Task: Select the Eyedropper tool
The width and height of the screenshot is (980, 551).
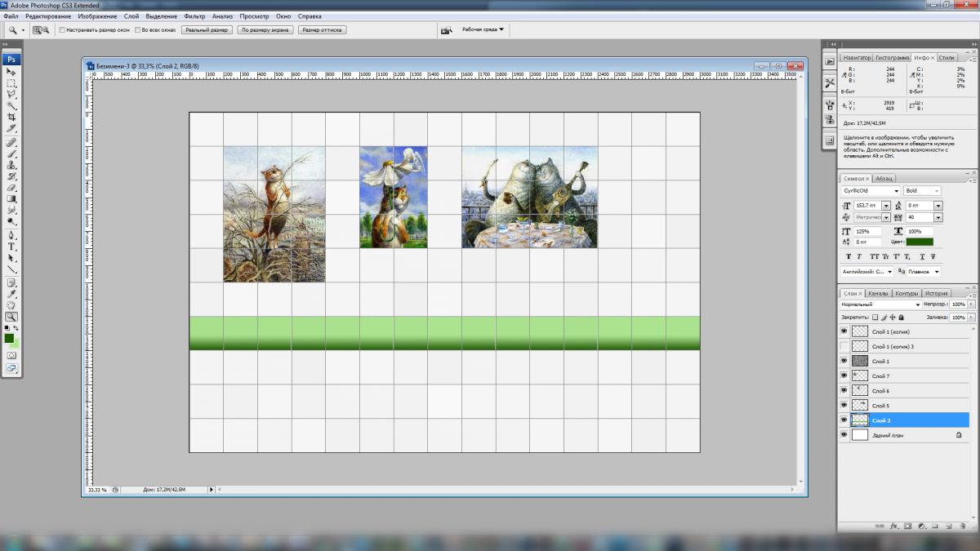Action: point(11,295)
